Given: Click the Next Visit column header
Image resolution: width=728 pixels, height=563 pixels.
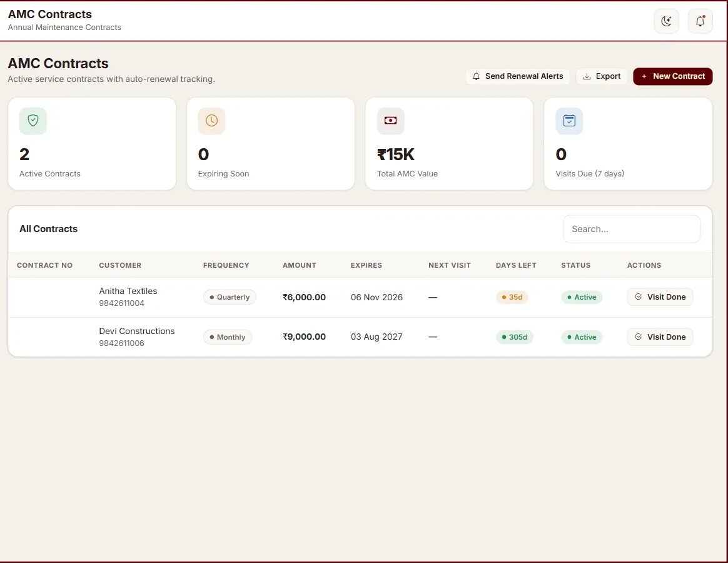Looking at the screenshot, I should pos(450,265).
